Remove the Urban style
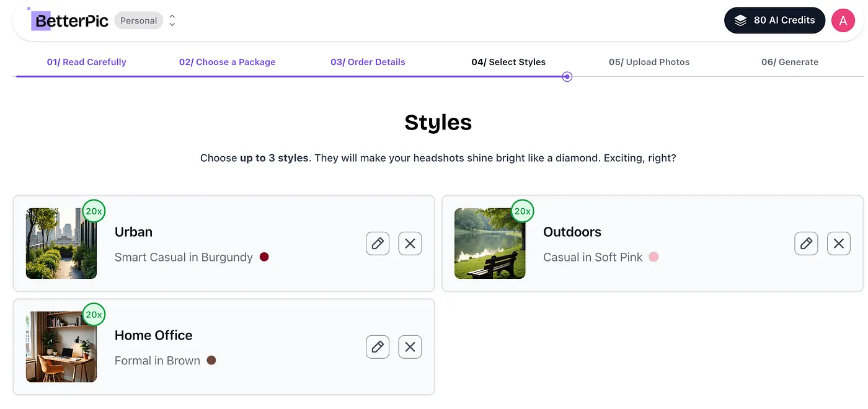The height and width of the screenshot is (409, 868). [x=410, y=244]
